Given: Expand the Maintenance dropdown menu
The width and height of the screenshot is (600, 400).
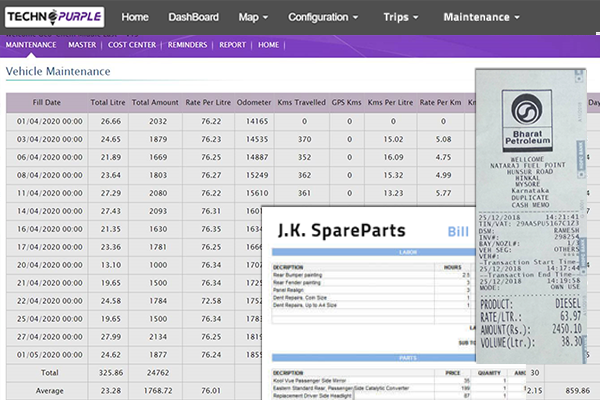Looking at the screenshot, I should point(481,17).
